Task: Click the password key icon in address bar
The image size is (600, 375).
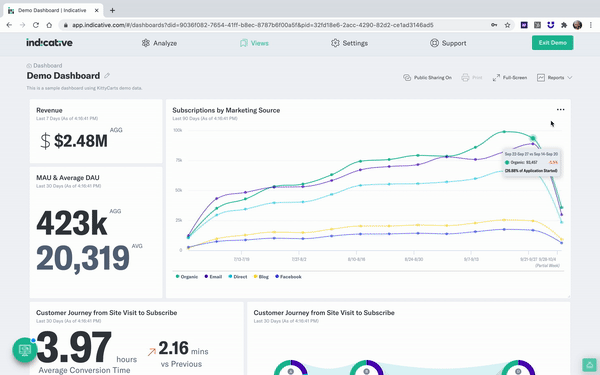Action: coord(494,25)
